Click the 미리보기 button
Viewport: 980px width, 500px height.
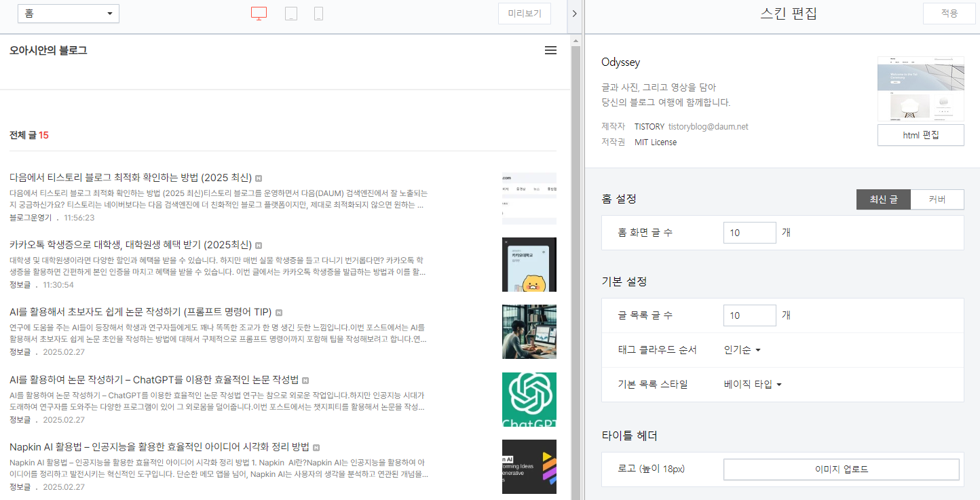pos(525,14)
